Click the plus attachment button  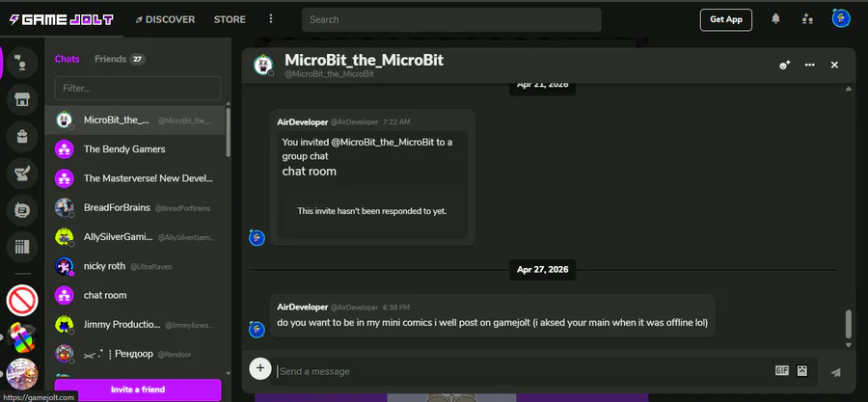[x=260, y=368]
